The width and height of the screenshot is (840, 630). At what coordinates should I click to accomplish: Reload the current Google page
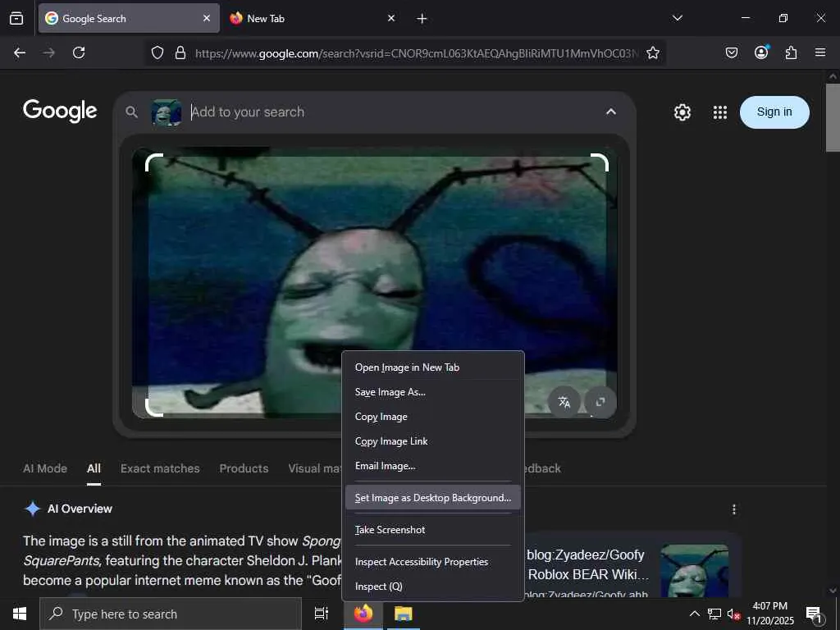(x=79, y=52)
